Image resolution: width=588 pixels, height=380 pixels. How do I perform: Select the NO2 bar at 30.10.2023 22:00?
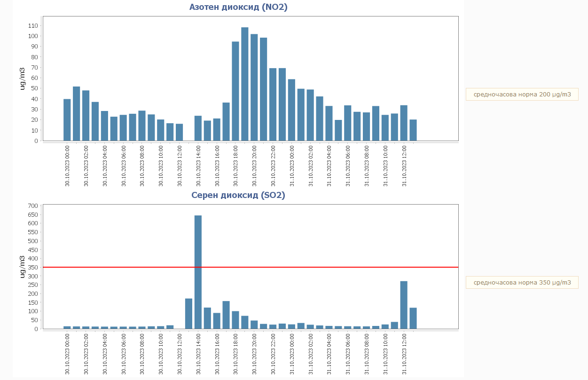click(x=273, y=104)
